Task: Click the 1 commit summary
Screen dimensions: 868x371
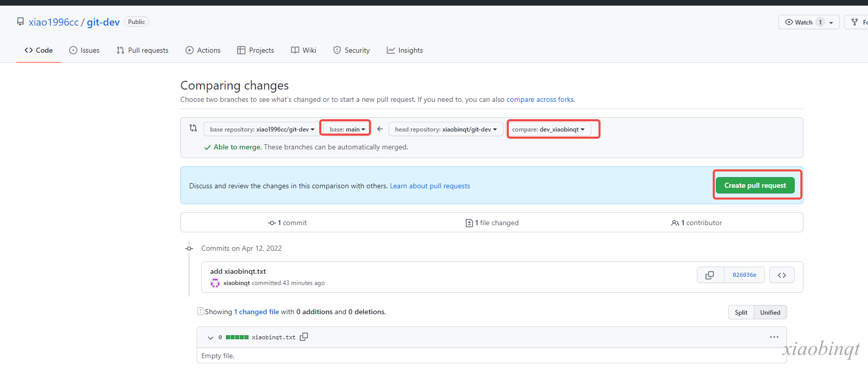Action: [287, 223]
